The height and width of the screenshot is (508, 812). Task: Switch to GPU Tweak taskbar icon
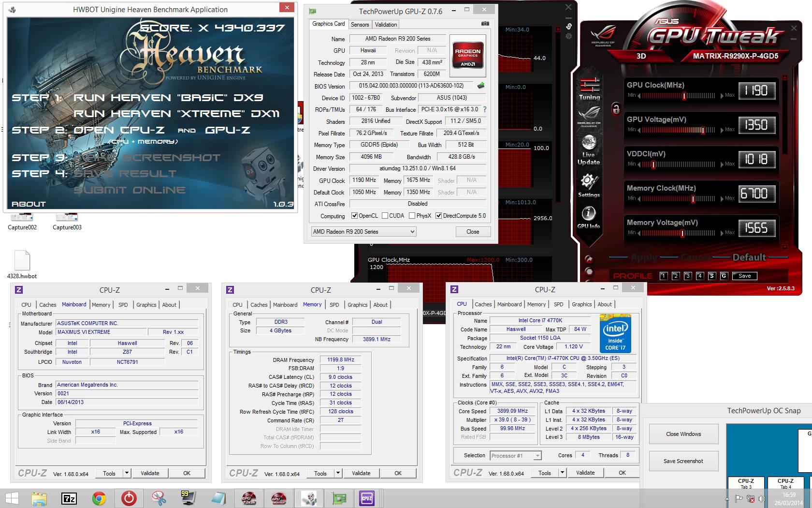tap(249, 498)
